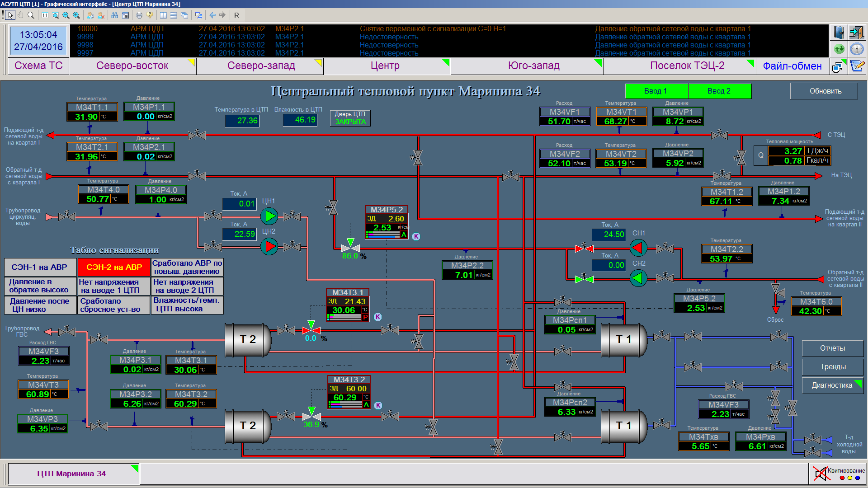Select the hand pan tool
Screen dimensions: 868x488
click(21, 15)
